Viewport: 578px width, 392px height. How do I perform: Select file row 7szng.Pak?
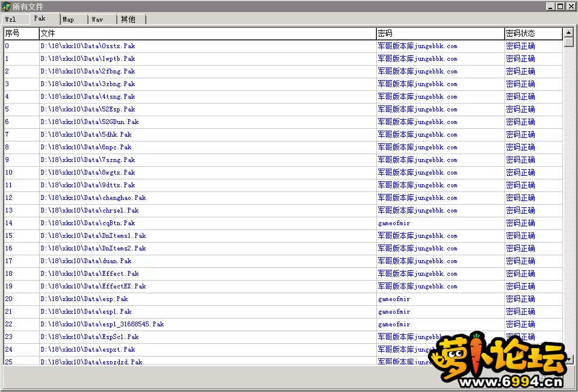(283, 160)
